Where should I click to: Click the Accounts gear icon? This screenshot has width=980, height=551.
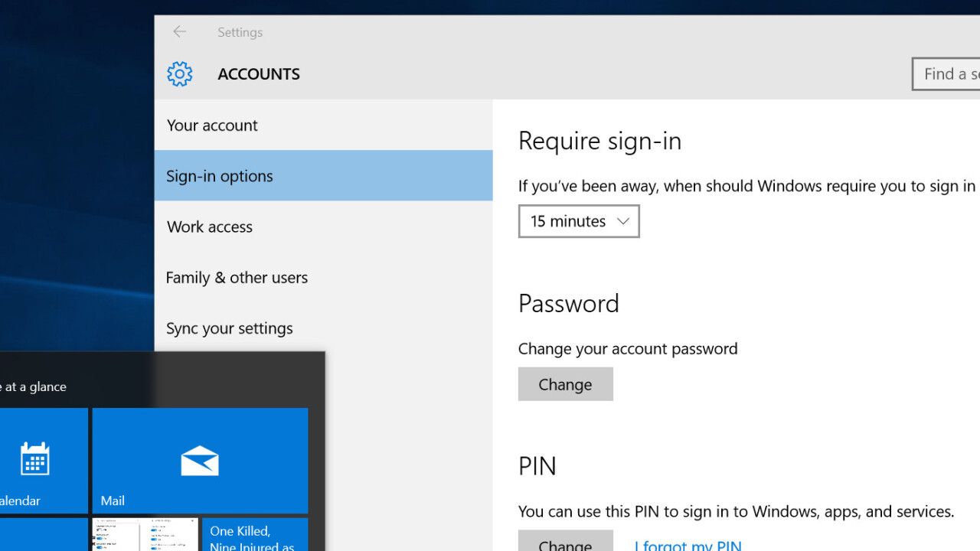[x=180, y=74]
